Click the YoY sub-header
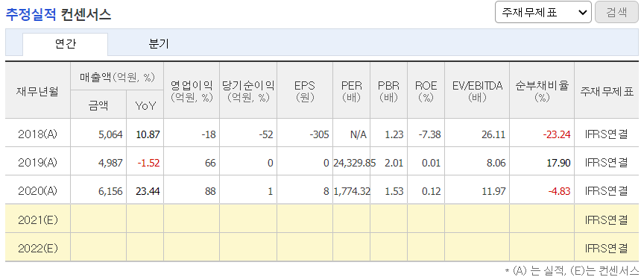The height and width of the screenshot is (280, 644). 145,106
